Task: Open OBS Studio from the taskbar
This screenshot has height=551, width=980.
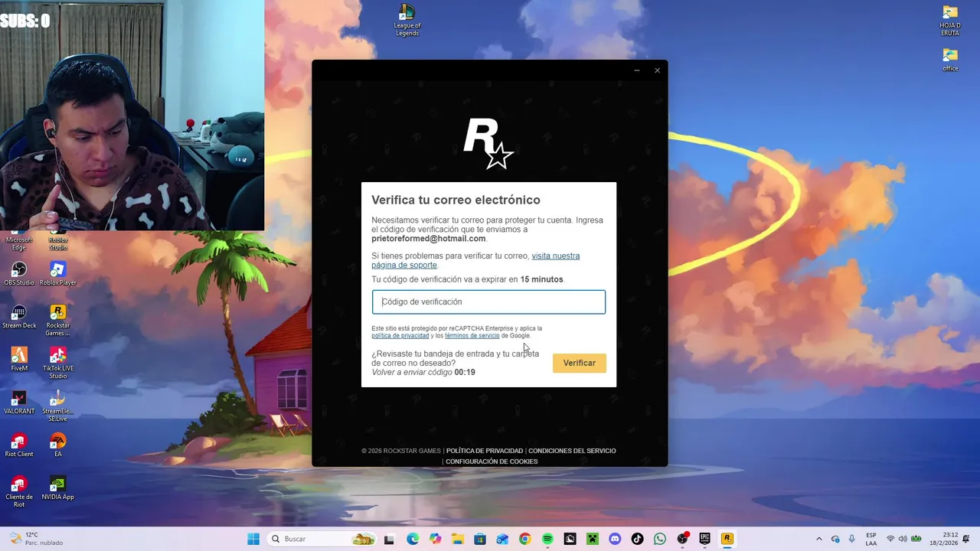Action: [682, 539]
